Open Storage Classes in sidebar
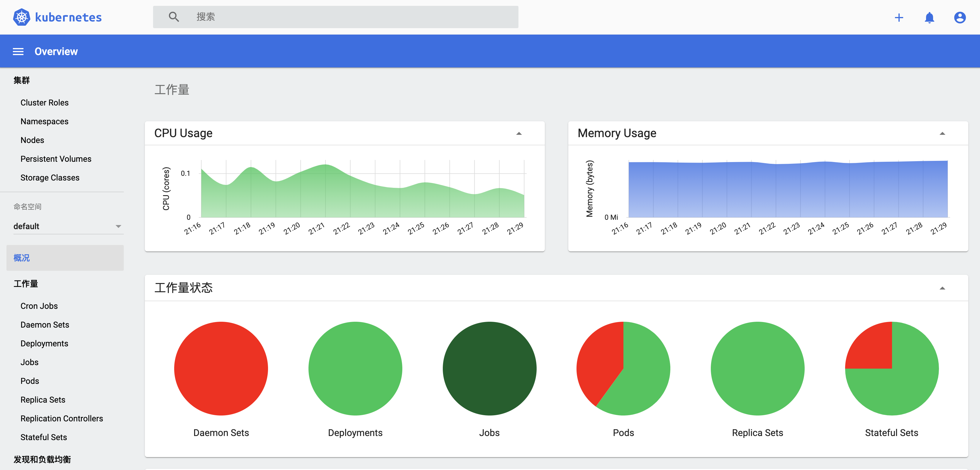 (x=50, y=178)
